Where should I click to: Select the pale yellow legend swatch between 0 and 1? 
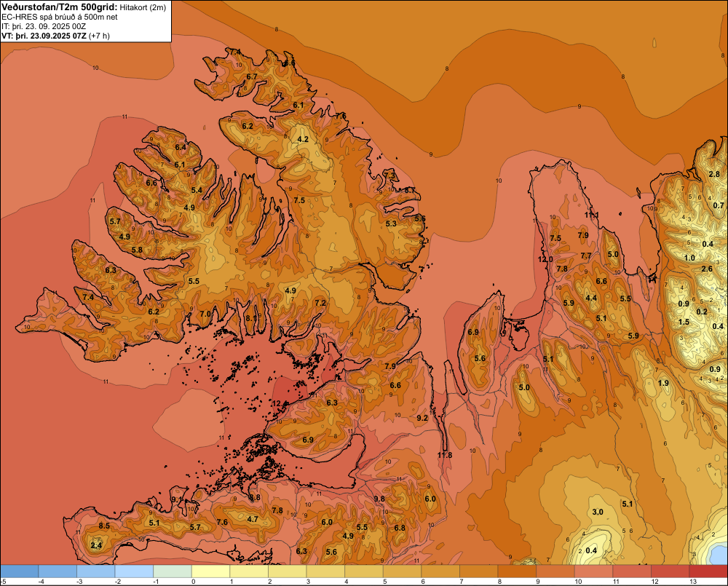click(x=211, y=571)
